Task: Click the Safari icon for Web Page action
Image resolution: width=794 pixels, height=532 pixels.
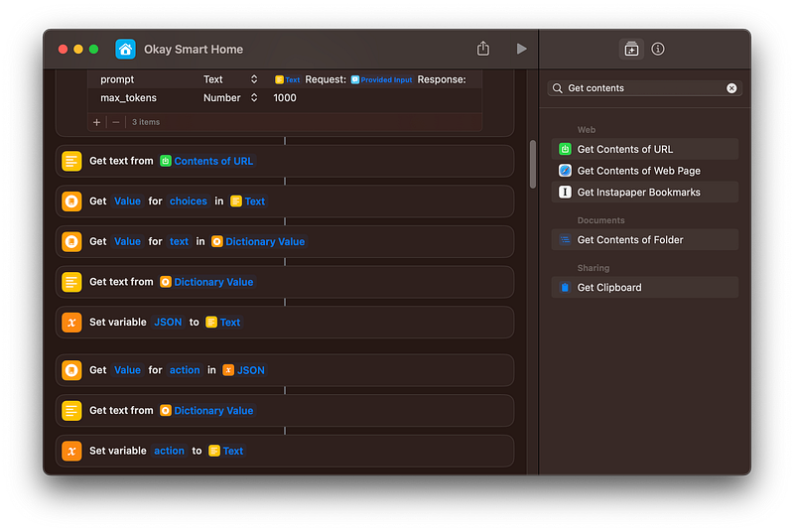Action: pyautogui.click(x=565, y=171)
